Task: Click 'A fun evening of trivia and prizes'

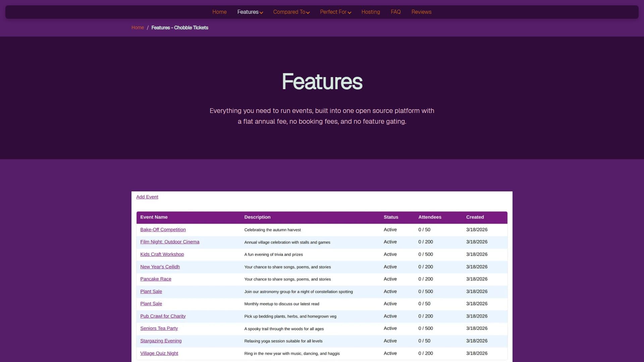Action: [x=273, y=254]
